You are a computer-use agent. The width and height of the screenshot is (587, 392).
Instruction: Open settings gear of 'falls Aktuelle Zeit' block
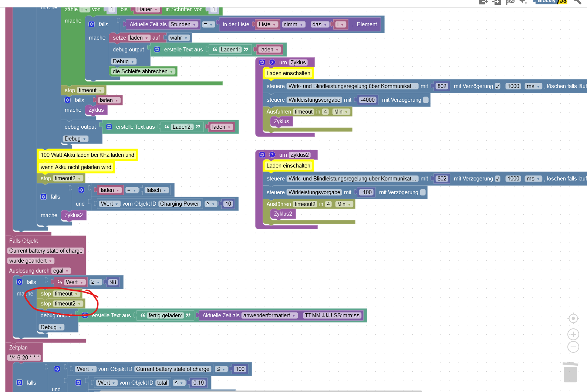[x=91, y=24]
